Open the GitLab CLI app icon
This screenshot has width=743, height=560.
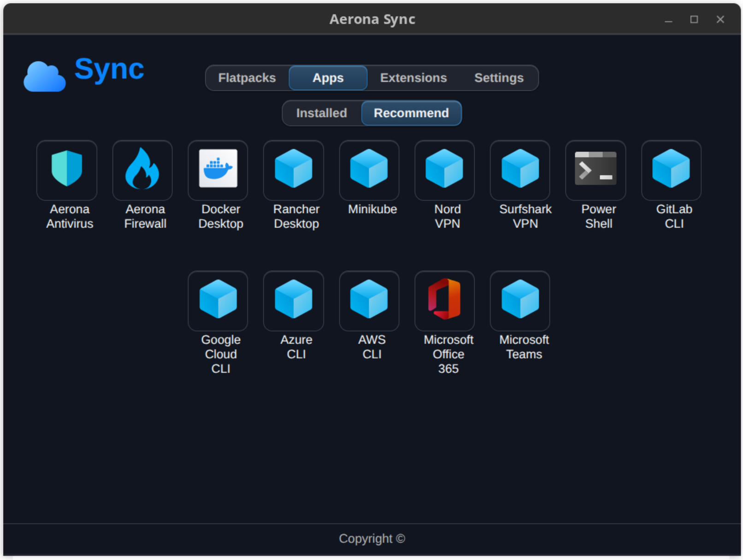pos(672,170)
